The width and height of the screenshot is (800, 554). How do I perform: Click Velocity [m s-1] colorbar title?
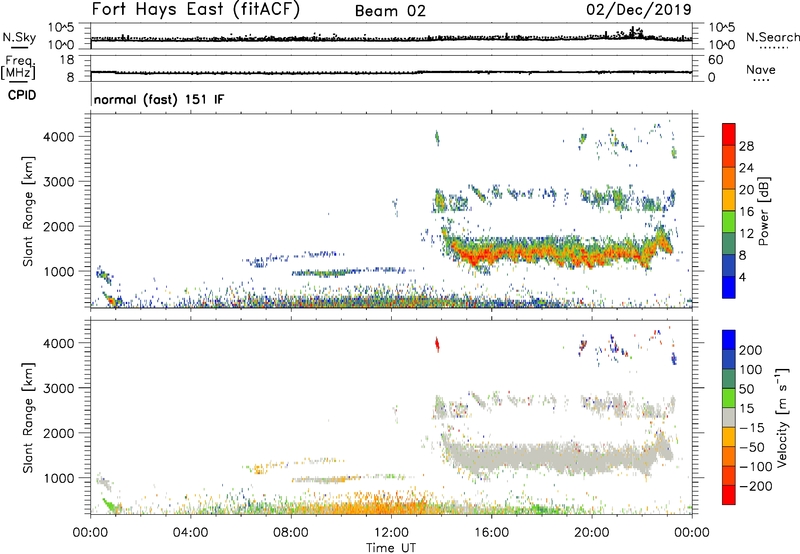[x=782, y=417]
